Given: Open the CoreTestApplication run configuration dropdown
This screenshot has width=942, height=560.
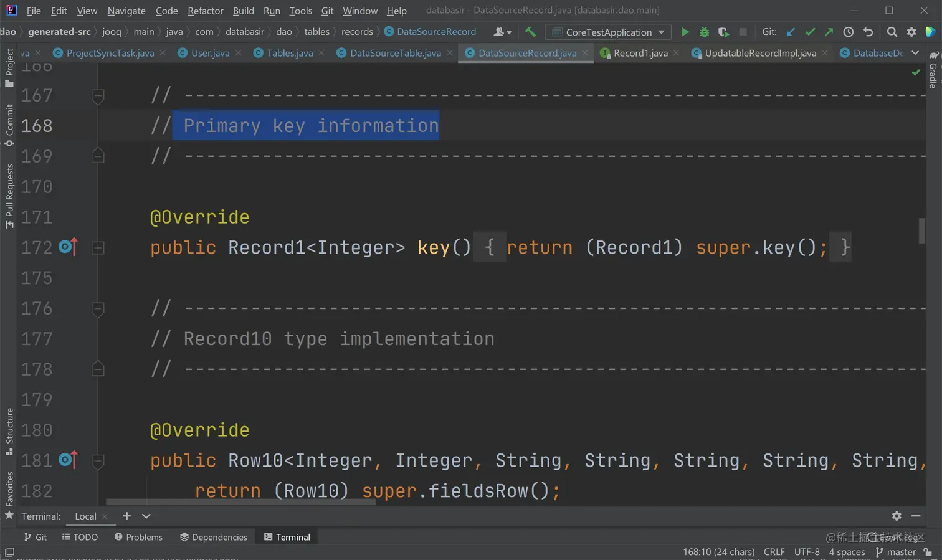Looking at the screenshot, I should (x=608, y=32).
